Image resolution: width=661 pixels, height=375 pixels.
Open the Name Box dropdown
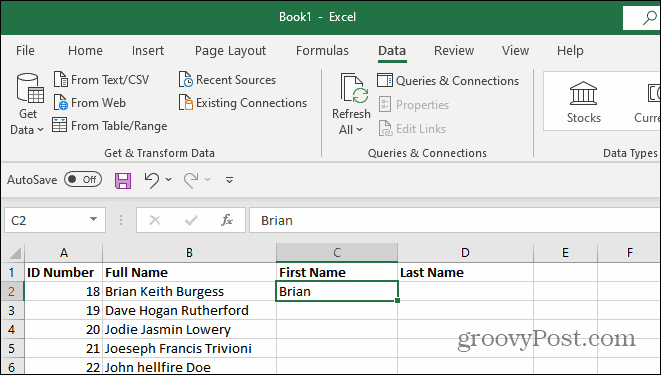tap(94, 219)
